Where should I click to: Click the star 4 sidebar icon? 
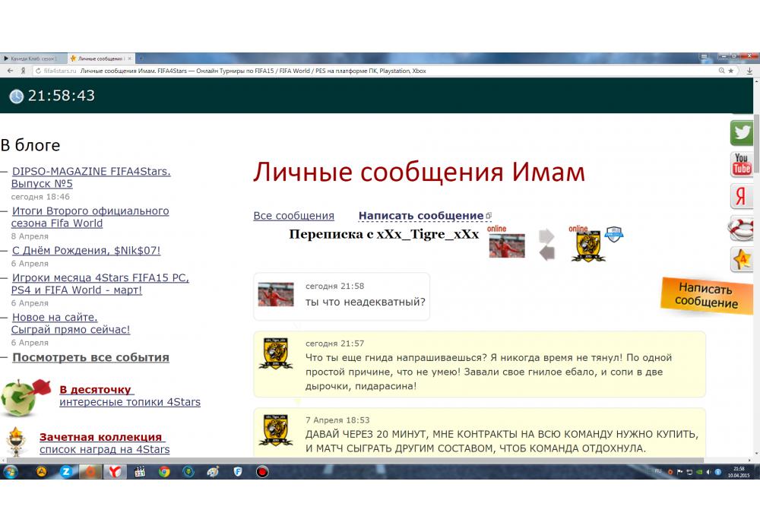(x=741, y=259)
